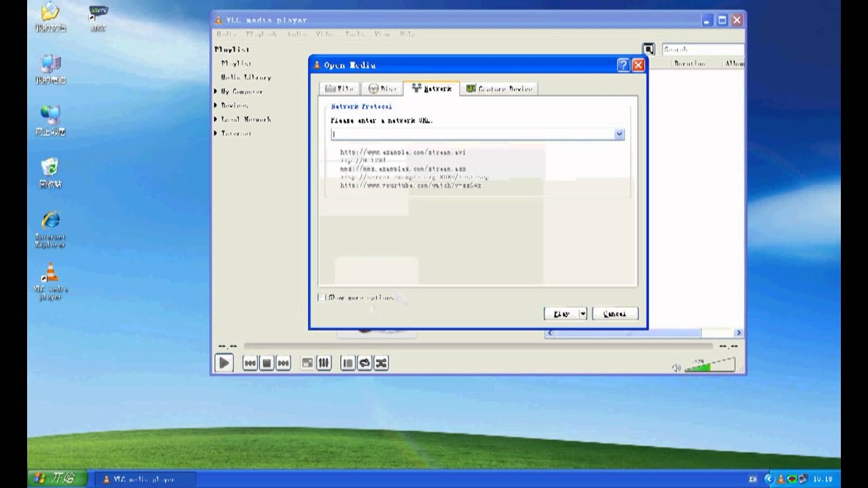Open the Play button dropdown arrow
This screenshot has height=488, width=868.
point(583,314)
